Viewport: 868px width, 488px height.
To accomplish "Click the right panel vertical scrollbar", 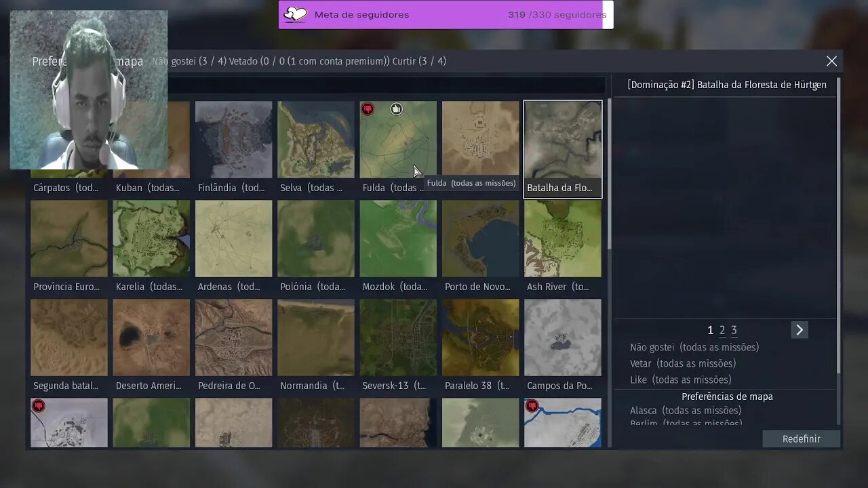I will (839, 225).
